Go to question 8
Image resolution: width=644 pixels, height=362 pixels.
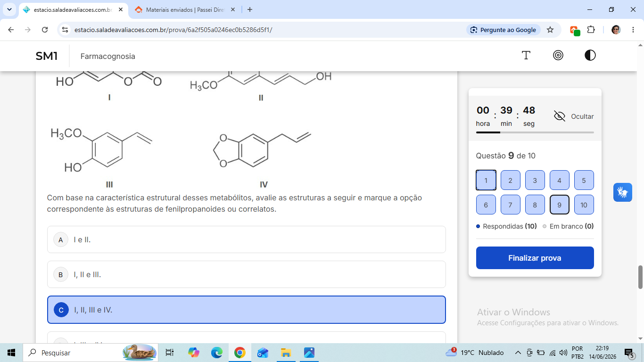click(x=535, y=205)
